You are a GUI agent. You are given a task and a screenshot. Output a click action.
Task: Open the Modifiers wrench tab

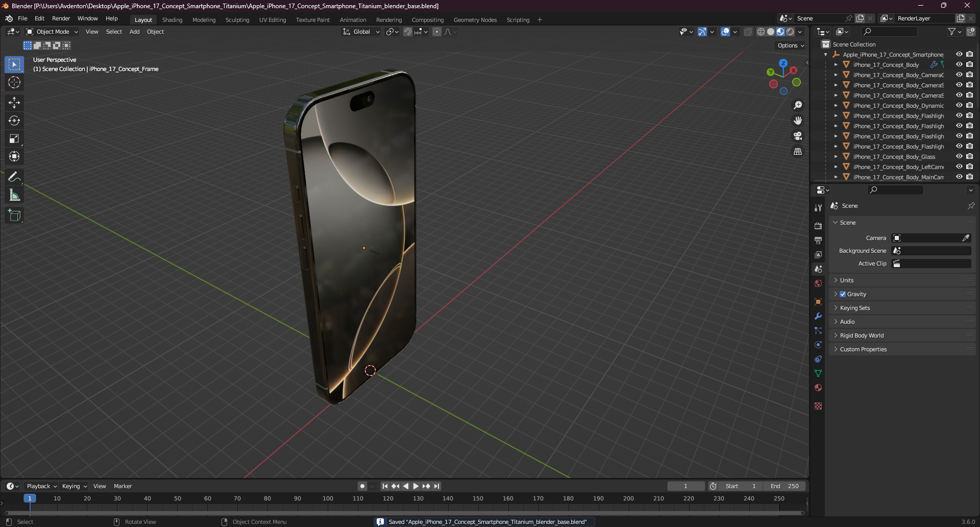[818, 316]
